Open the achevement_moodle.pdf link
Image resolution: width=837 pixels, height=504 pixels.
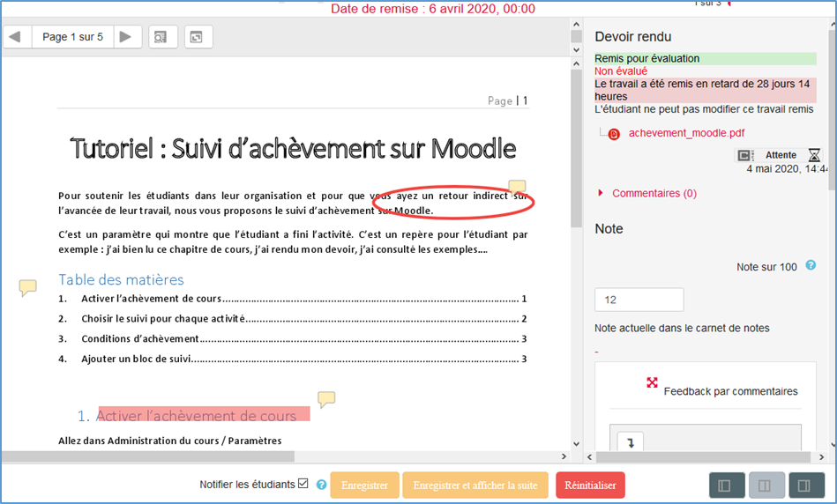686,133
